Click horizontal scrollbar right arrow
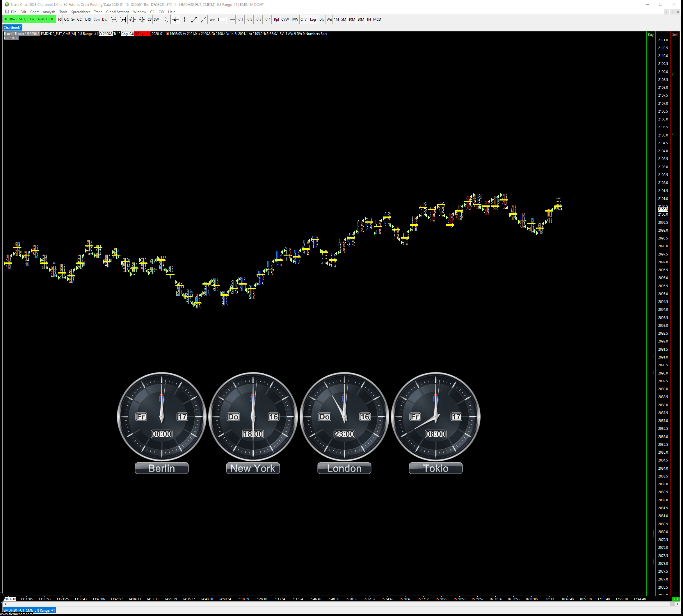Screen dimensions: 683x616 pos(677,604)
